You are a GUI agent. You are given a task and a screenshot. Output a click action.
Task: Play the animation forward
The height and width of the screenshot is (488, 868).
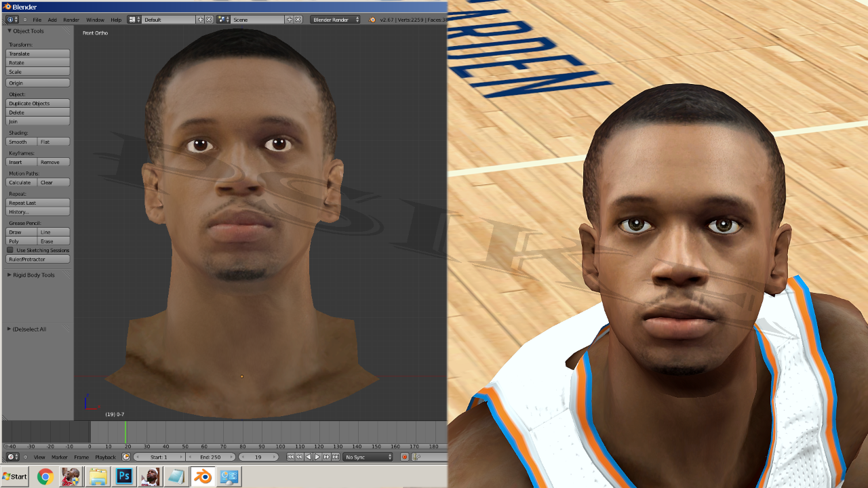pyautogui.click(x=317, y=457)
